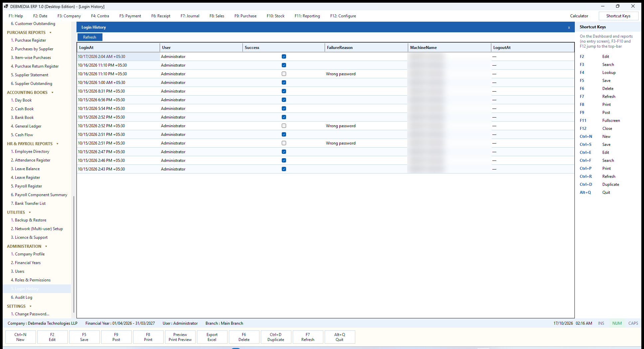Viewport: 644px width, 349px height.
Task: Click the Alt+Q Quit bottom button
Action: click(x=340, y=337)
